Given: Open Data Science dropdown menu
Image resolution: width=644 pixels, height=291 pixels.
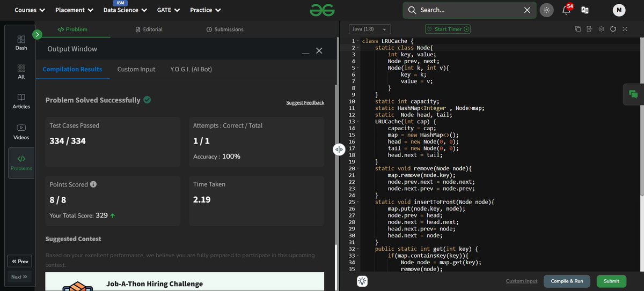Looking at the screenshot, I should [x=124, y=10].
